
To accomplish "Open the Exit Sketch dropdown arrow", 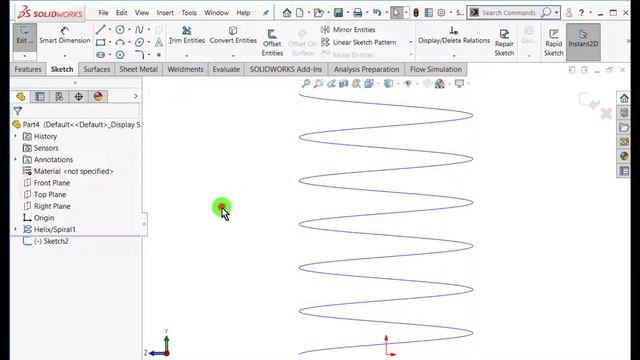I will pyautogui.click(x=24, y=56).
